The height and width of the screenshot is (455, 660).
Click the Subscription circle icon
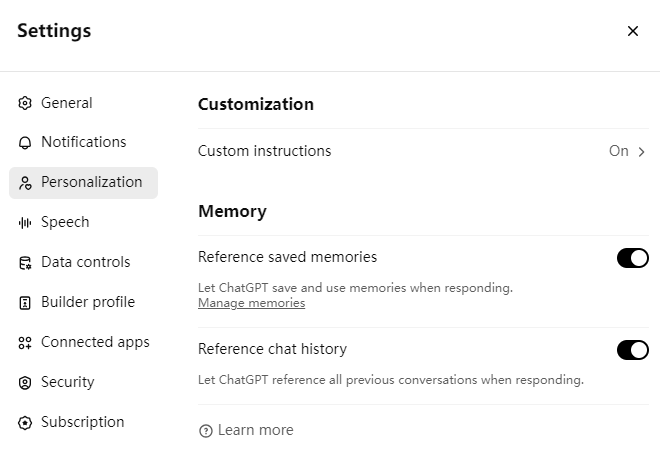click(x=25, y=423)
